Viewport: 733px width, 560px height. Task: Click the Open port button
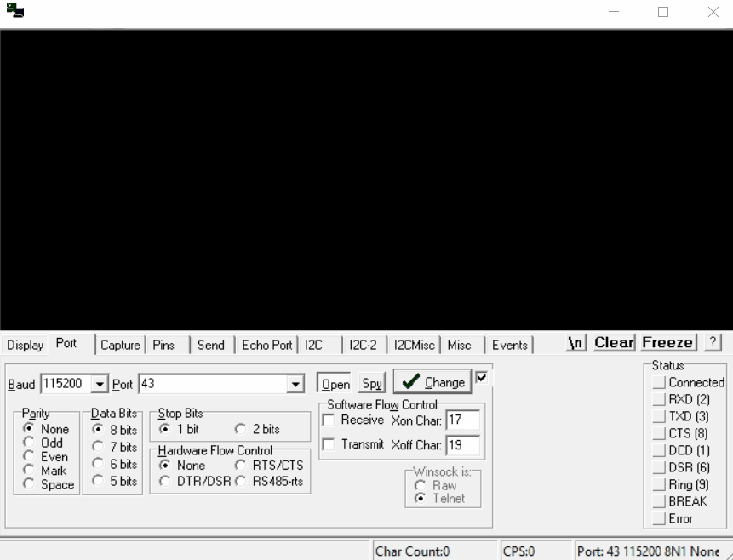[x=335, y=384]
